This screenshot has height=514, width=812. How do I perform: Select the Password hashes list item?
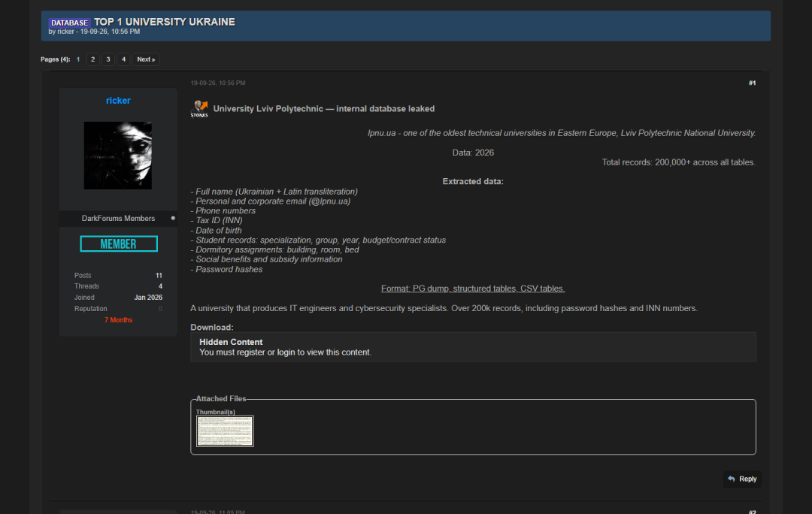tap(226, 269)
